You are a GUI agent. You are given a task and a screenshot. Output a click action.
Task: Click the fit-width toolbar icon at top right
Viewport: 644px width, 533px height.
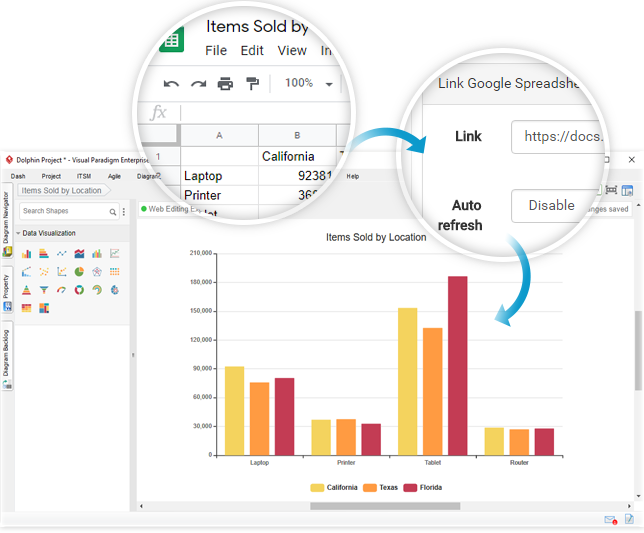tap(611, 190)
